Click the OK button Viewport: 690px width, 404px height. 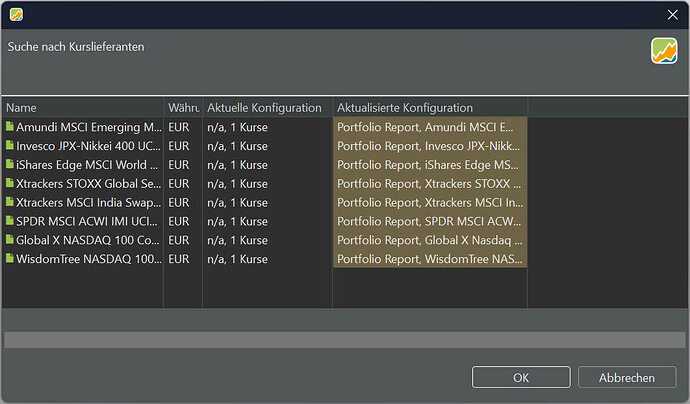click(x=521, y=378)
